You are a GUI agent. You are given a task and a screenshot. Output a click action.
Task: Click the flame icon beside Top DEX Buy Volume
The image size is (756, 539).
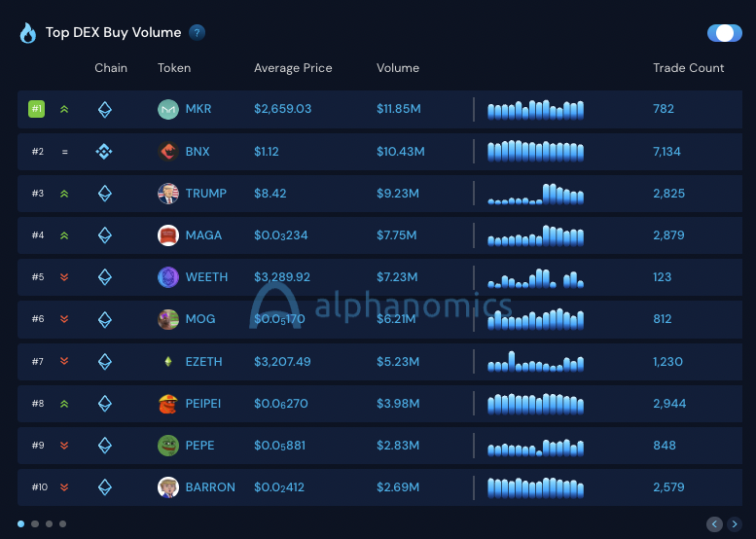coord(28,33)
